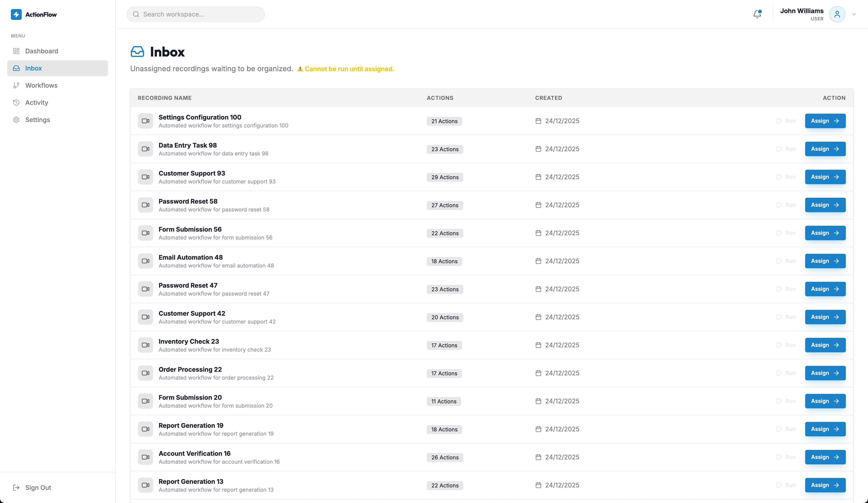Screen dimensions: 868x503
Task: Click the Workflows branch icon
Action: coord(16,85)
